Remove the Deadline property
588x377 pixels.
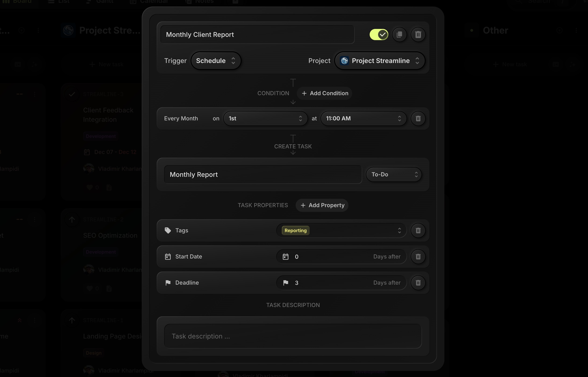(x=418, y=283)
